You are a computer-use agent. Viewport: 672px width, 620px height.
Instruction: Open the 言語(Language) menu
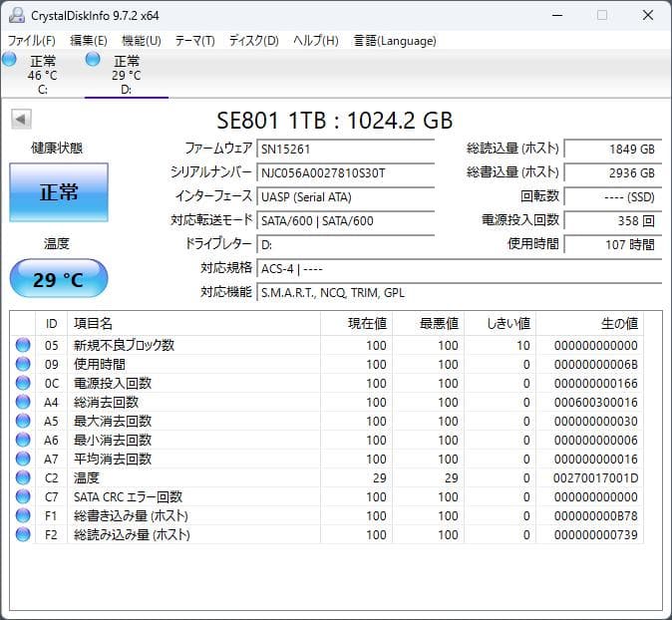pos(395,41)
